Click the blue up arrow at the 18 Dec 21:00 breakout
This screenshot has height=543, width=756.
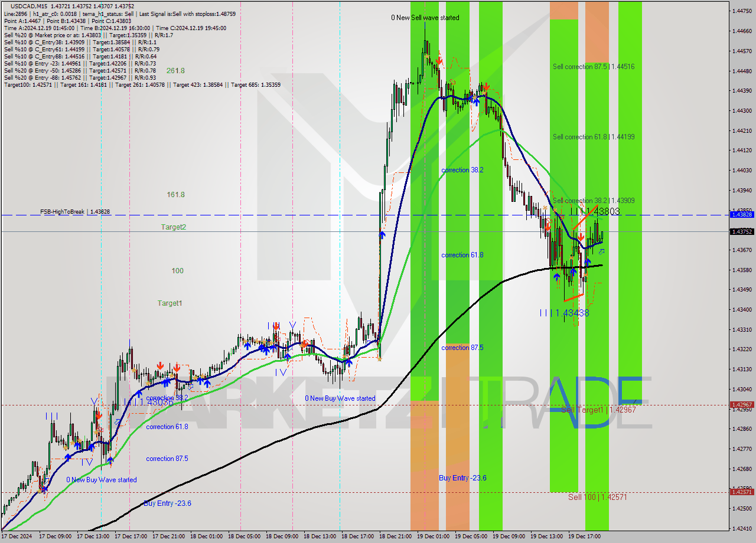pyautogui.click(x=382, y=235)
